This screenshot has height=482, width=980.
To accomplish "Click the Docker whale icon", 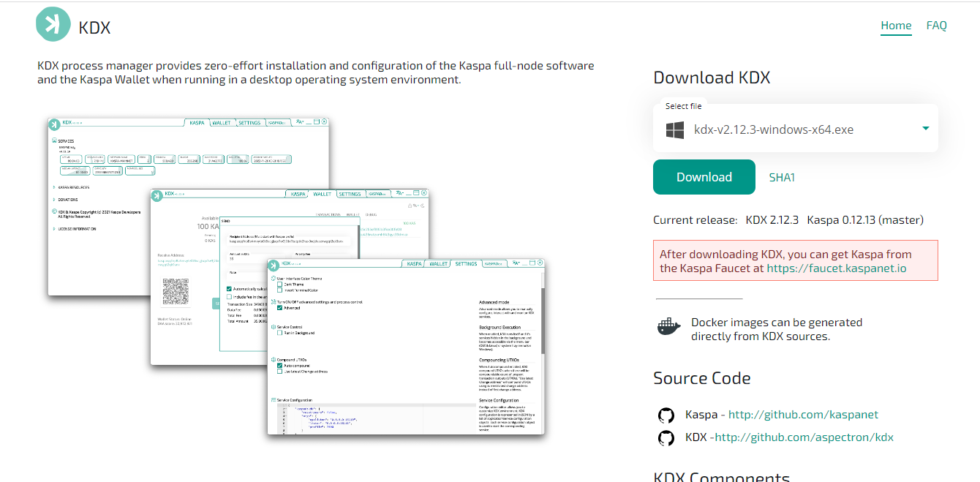I will [x=668, y=326].
